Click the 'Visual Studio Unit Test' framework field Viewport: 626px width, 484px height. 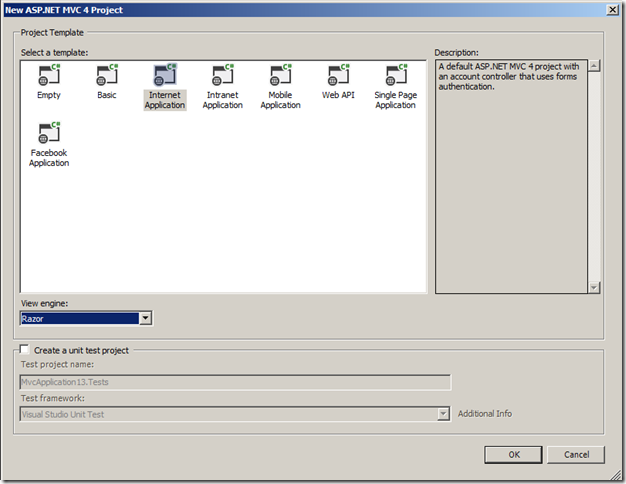click(235, 414)
